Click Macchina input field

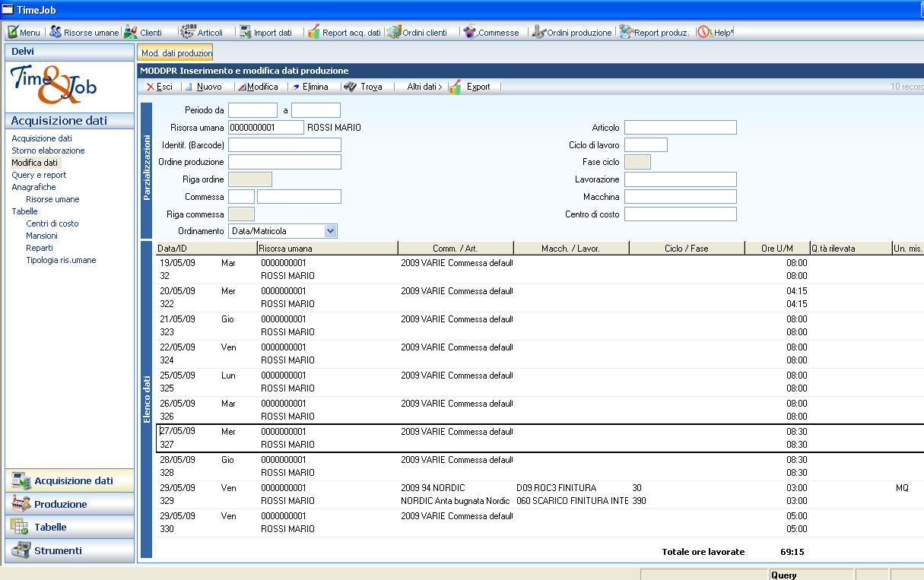(x=681, y=197)
